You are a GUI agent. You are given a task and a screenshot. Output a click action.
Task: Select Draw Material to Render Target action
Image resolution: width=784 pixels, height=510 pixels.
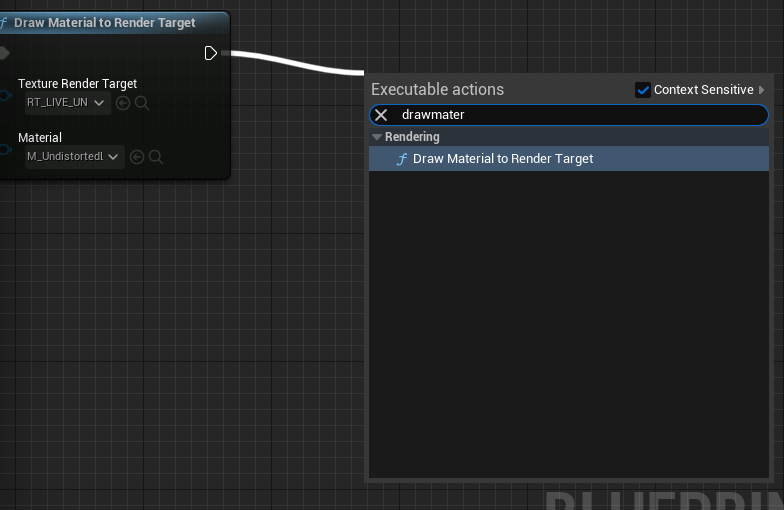[x=503, y=159]
